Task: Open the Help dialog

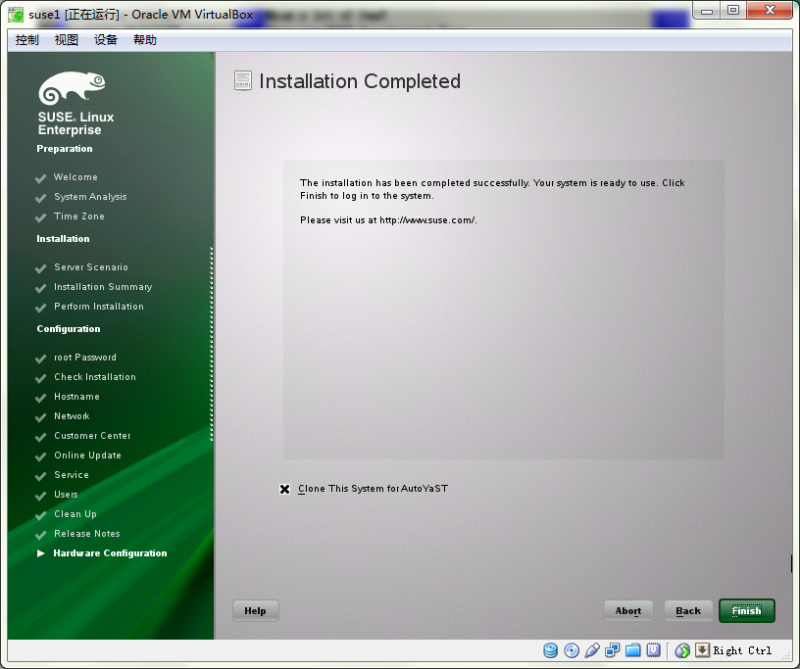Action: (255, 610)
